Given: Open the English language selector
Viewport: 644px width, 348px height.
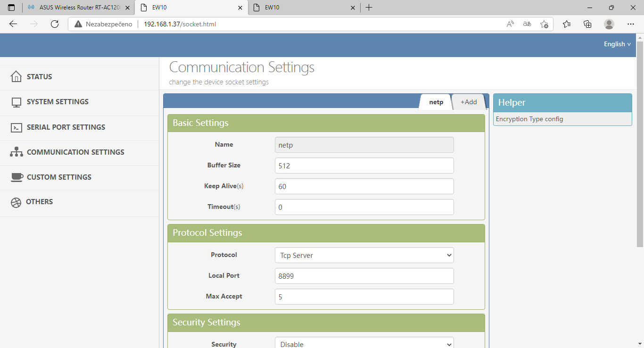Looking at the screenshot, I should coord(617,44).
